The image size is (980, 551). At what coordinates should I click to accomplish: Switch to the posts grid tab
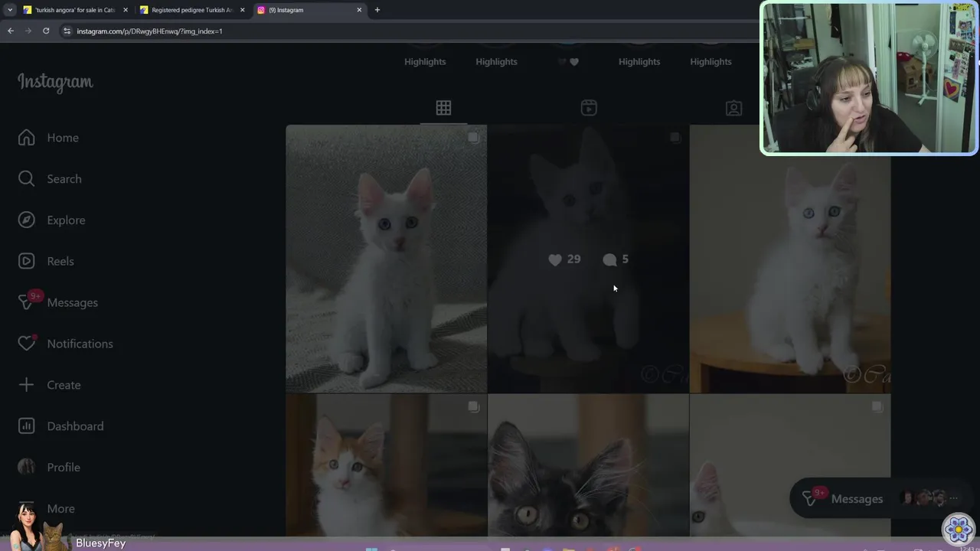tap(443, 108)
